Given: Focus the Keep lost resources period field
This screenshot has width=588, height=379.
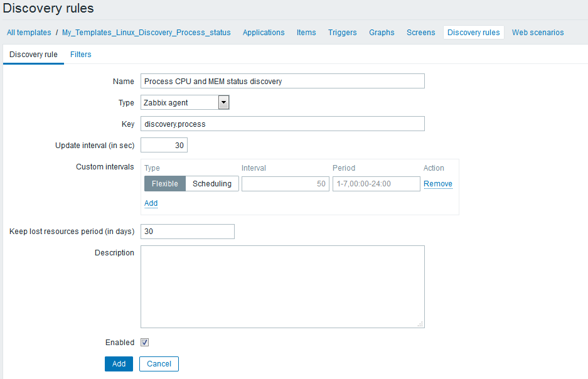Looking at the screenshot, I should click(x=188, y=232).
